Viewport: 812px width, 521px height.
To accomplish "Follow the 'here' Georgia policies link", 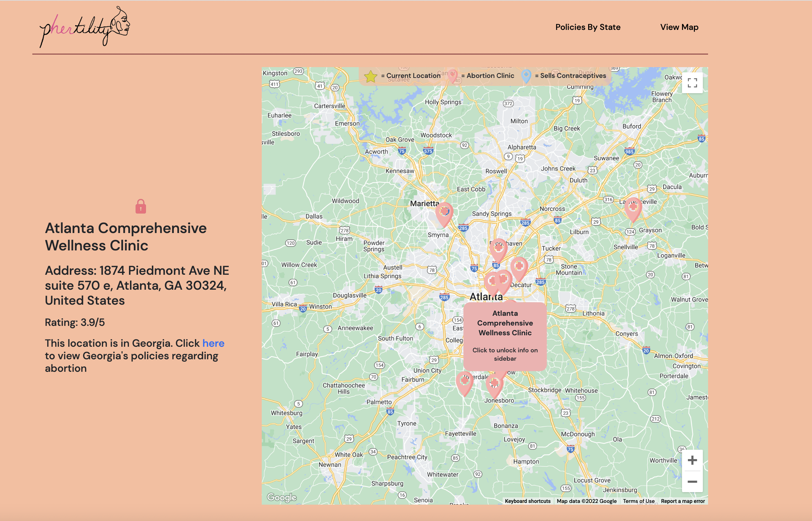I will [x=213, y=343].
